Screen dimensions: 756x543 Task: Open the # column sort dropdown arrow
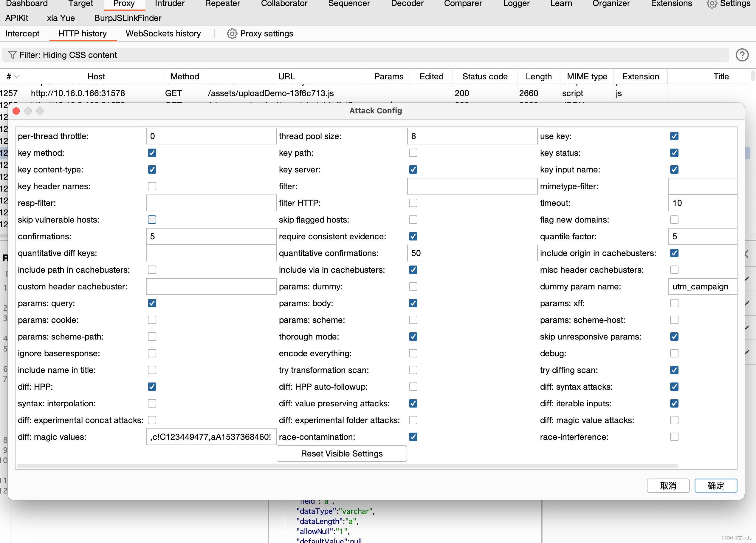pos(17,77)
